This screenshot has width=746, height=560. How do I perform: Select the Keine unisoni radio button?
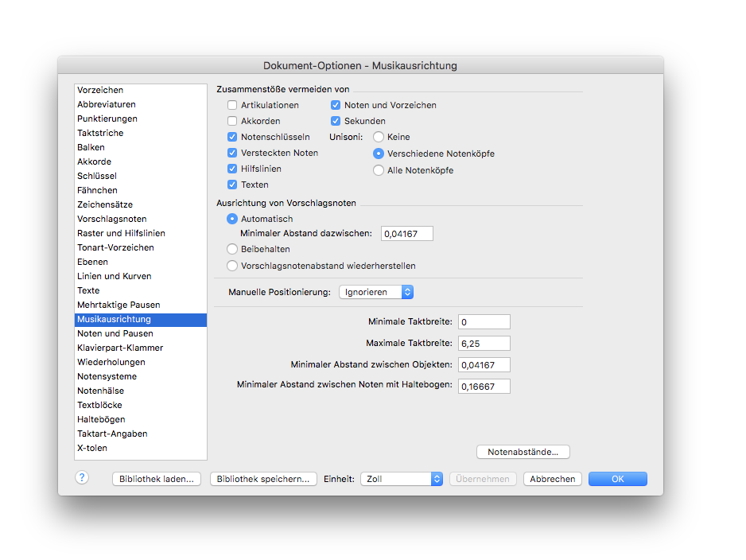(x=379, y=137)
